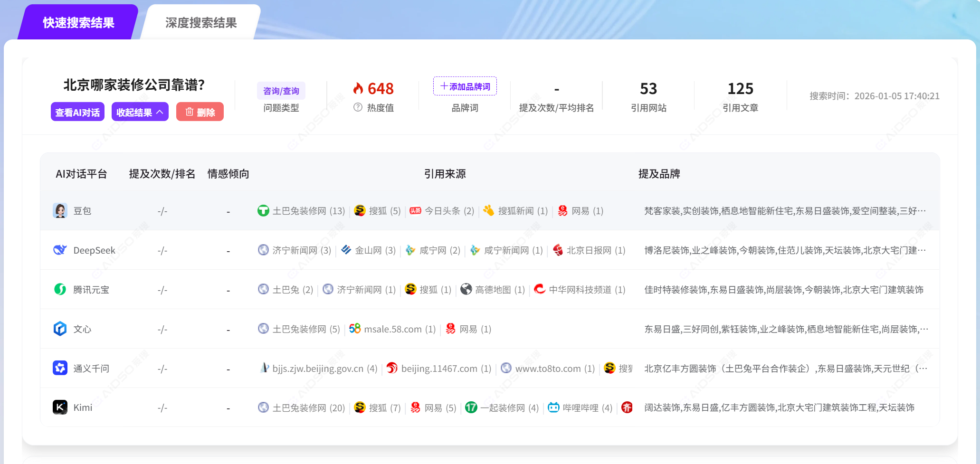
Task: Click the 热度值 help question icon
Action: pyautogui.click(x=358, y=107)
